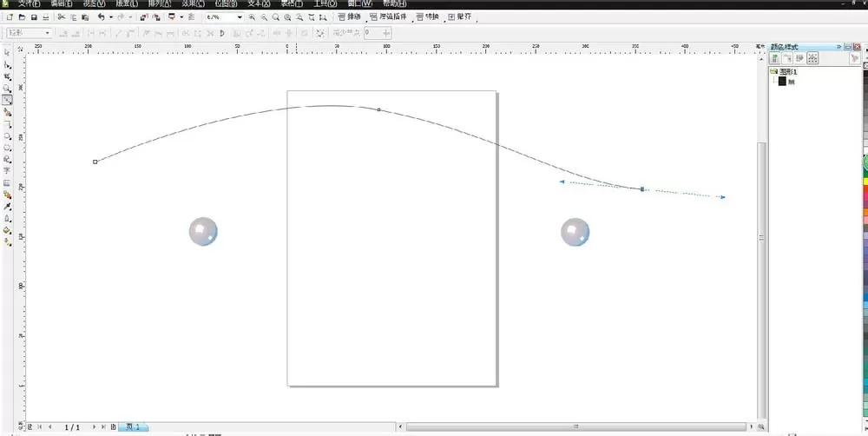Click the curve's selected end node

pyautogui.click(x=642, y=189)
